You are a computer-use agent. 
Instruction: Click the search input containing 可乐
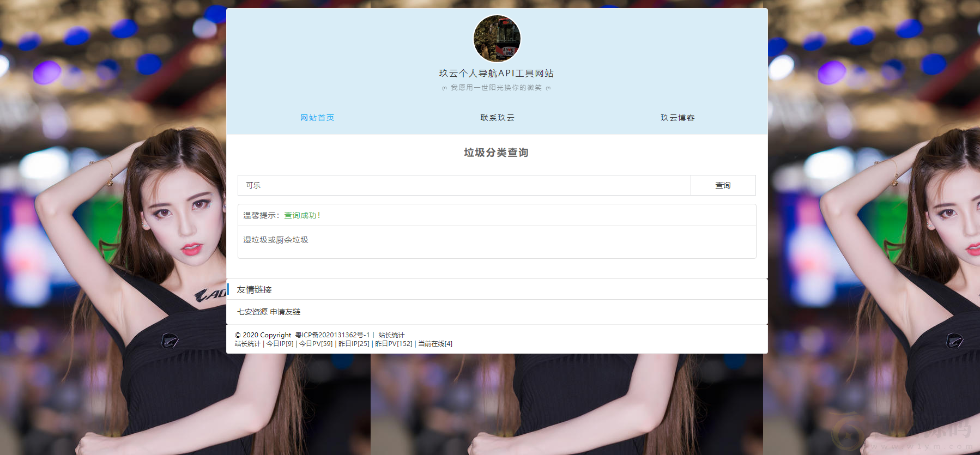click(x=464, y=185)
